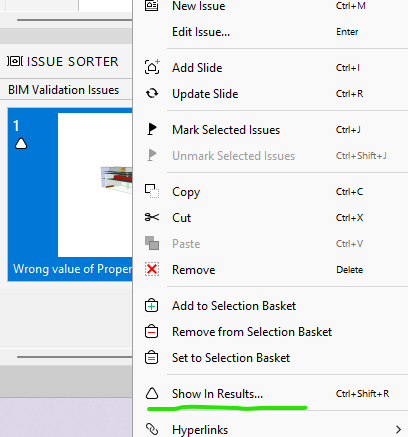
Task: Open Edit Issue... menu entry
Action: pyautogui.click(x=201, y=32)
